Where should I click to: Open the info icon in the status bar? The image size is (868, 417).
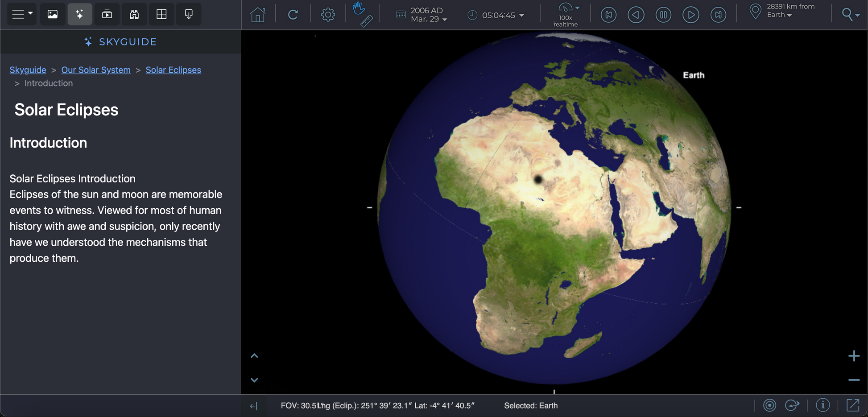823,405
